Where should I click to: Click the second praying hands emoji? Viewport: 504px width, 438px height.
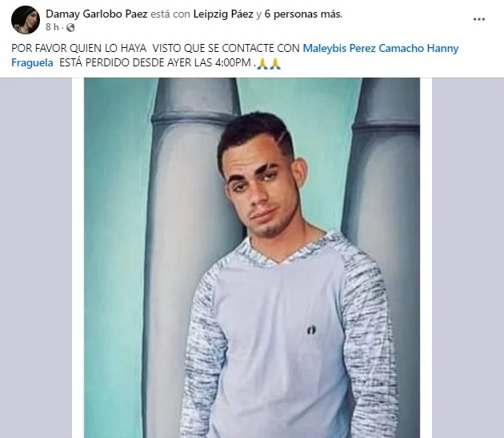[275, 63]
